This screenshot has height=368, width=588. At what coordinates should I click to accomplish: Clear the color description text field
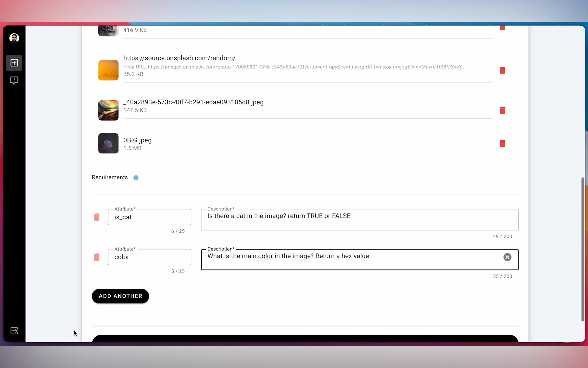pos(507,257)
